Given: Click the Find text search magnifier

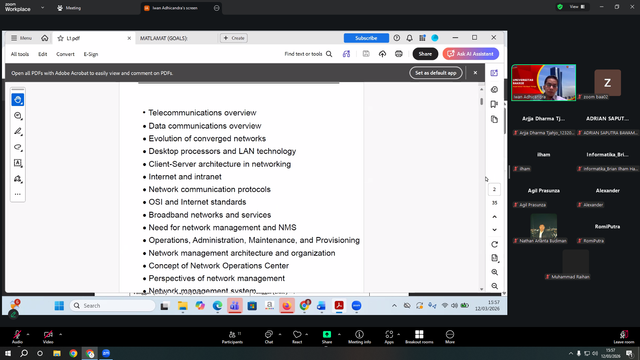Looking at the screenshot, I should tap(329, 54).
